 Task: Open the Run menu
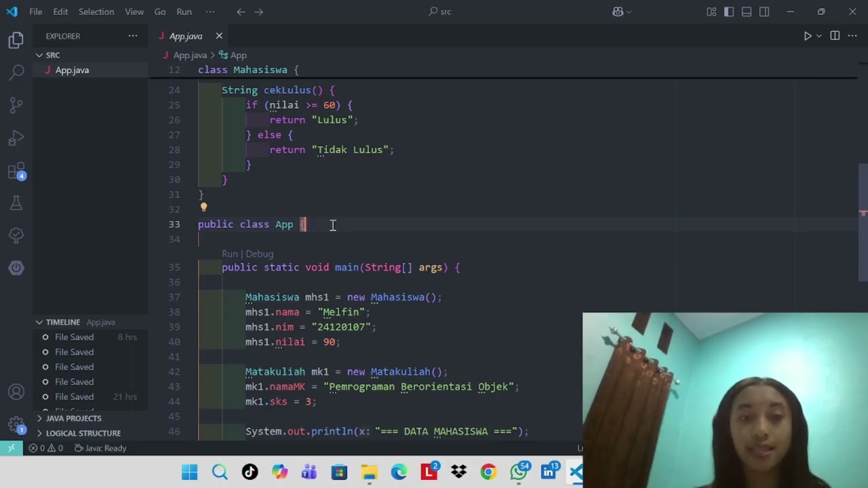[184, 12]
